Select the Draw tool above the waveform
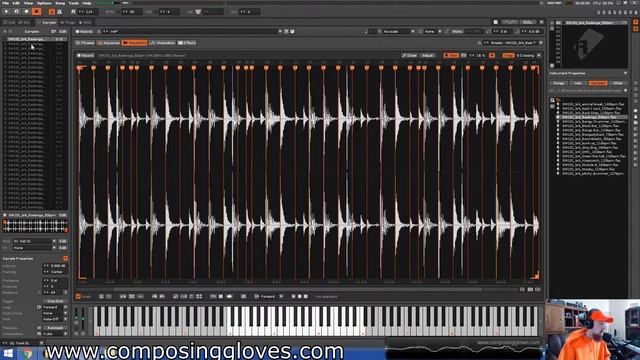The height and width of the screenshot is (360, 640). [409, 56]
